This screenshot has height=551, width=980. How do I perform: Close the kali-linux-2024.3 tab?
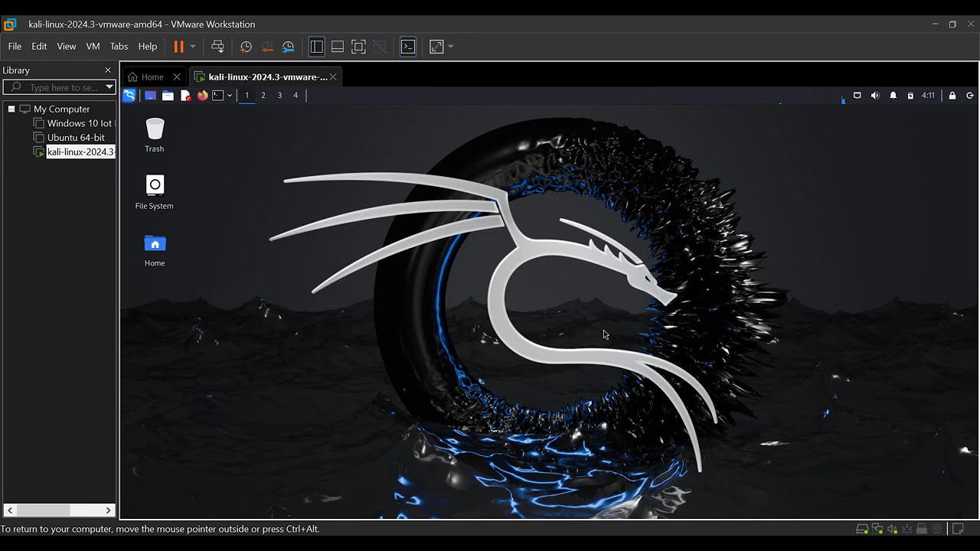(x=333, y=77)
